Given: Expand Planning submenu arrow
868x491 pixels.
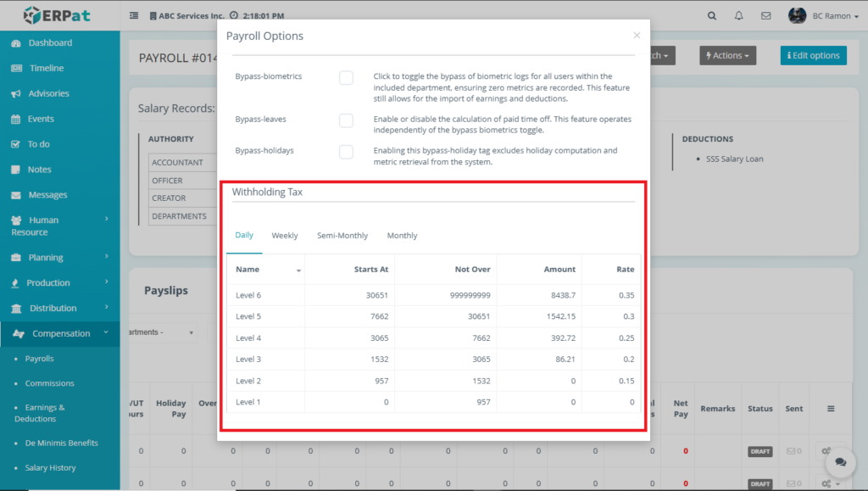Looking at the screenshot, I should point(106,257).
